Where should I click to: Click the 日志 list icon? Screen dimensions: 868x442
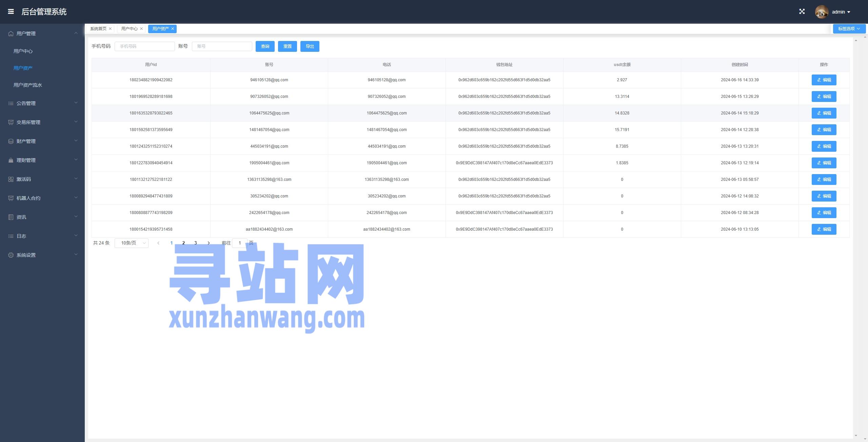pyautogui.click(x=11, y=236)
